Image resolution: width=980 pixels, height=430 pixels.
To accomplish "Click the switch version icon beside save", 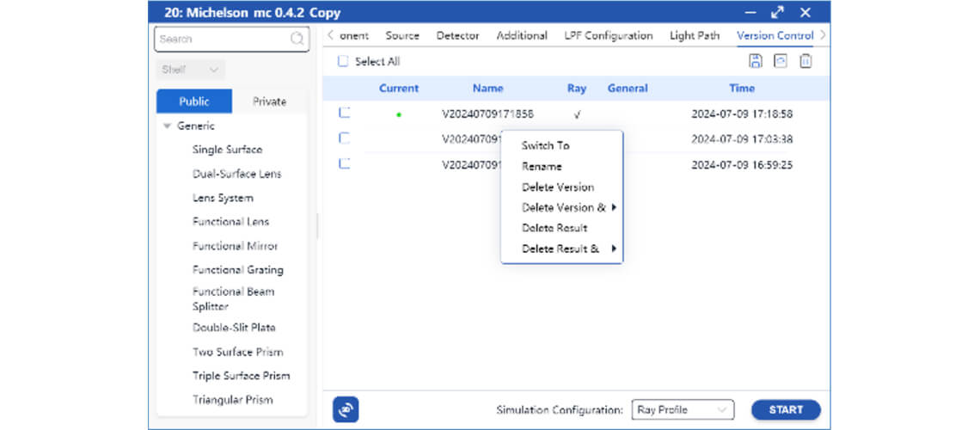I will point(781,61).
